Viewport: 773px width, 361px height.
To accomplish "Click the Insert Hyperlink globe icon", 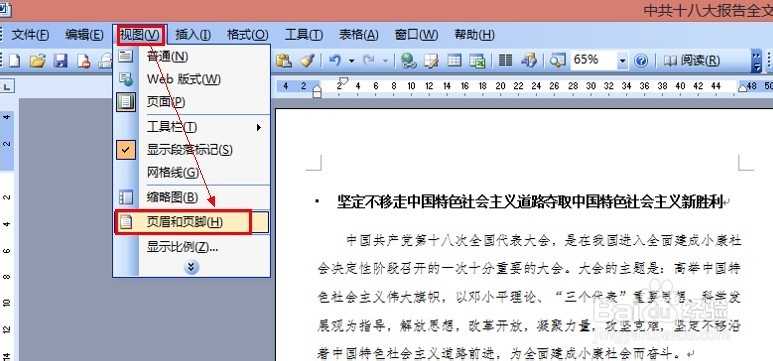I will pyautogui.click(x=408, y=61).
